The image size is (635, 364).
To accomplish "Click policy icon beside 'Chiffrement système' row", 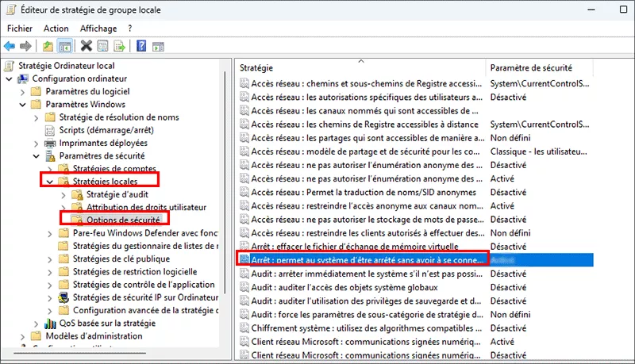I will tap(244, 328).
